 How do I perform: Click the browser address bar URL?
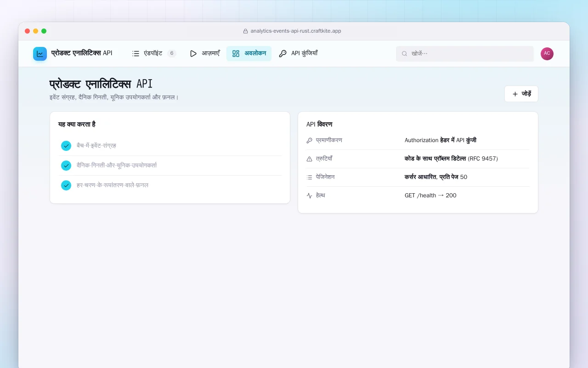[x=296, y=31]
